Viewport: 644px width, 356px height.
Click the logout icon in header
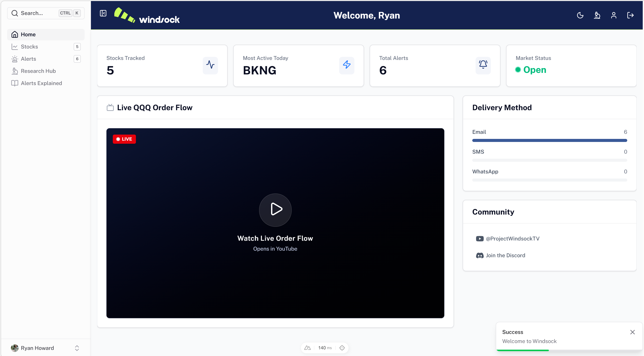pos(631,15)
